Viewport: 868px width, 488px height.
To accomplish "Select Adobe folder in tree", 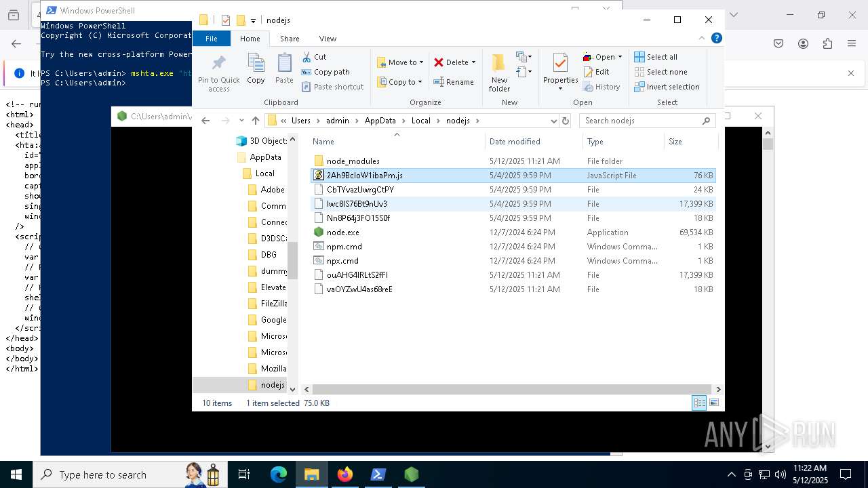I will (266, 190).
